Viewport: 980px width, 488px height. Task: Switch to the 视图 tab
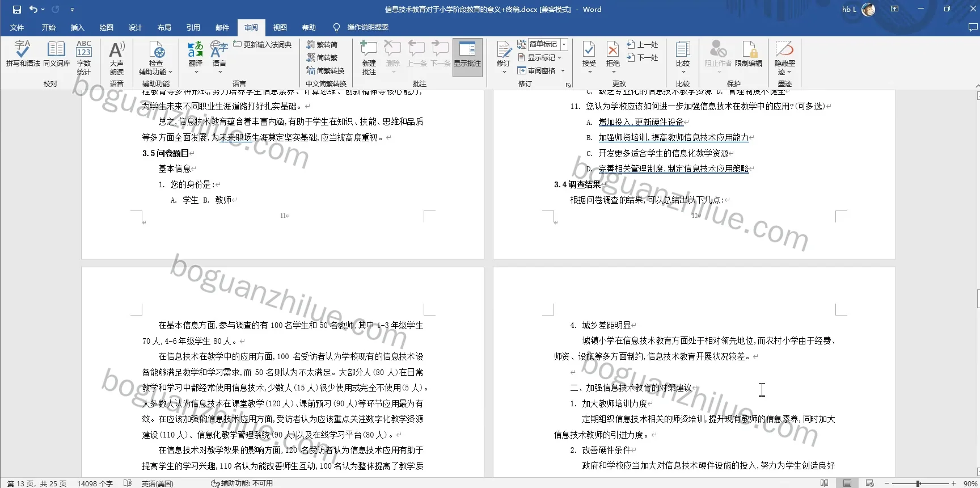280,27
